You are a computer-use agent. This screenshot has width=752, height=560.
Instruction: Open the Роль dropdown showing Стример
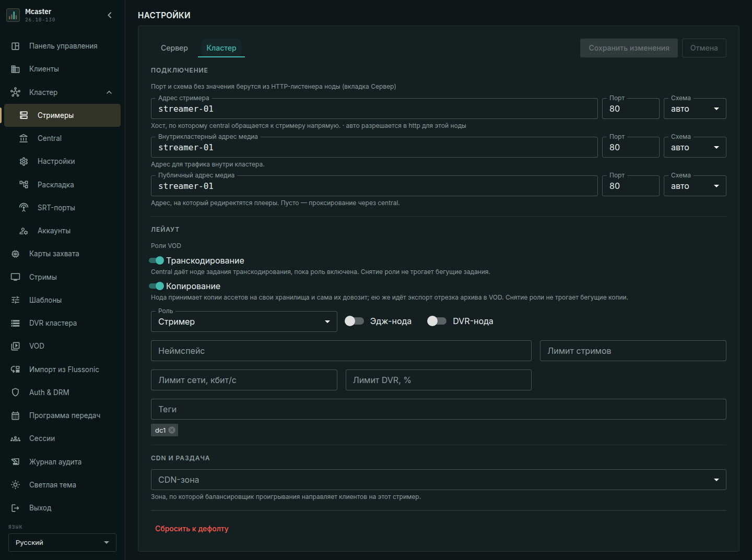point(244,321)
